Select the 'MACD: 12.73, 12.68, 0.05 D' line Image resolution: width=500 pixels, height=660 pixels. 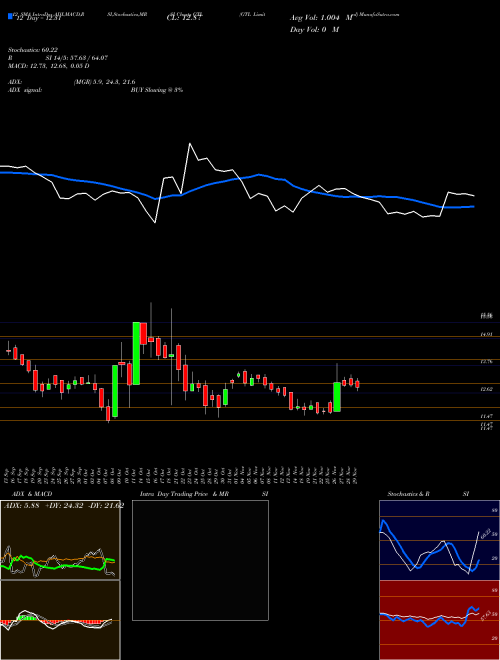(48, 66)
